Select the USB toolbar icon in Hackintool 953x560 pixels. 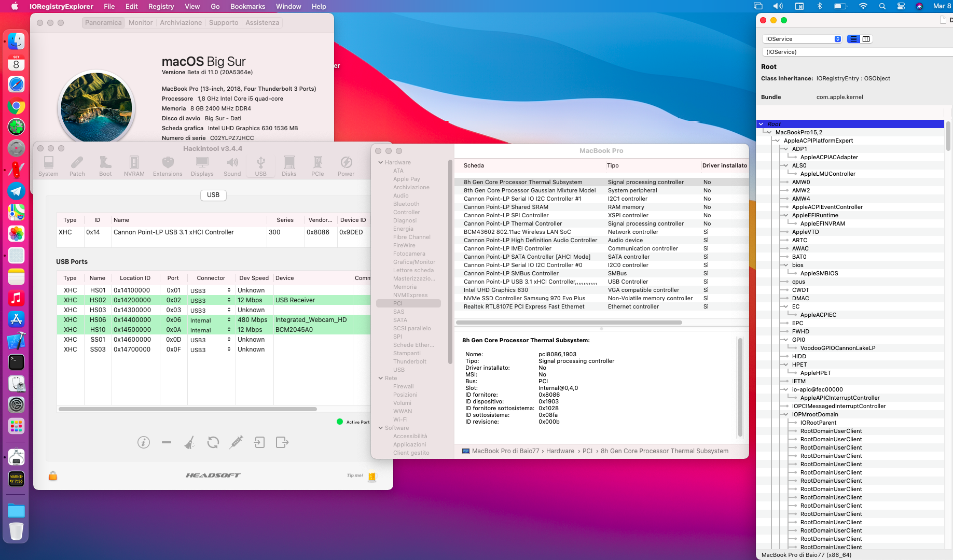point(260,166)
